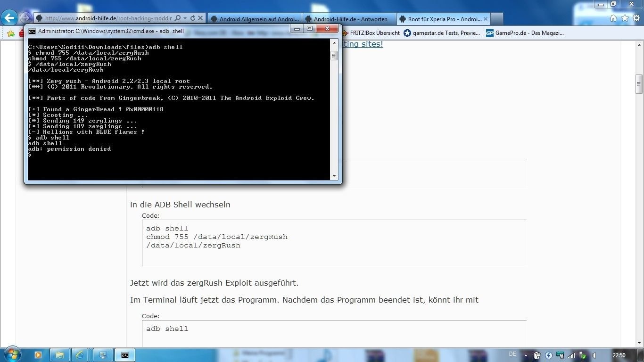This screenshot has height=362, width=644.
Task: Click 'in die ADB Shell wechseln' text
Action: (180, 205)
